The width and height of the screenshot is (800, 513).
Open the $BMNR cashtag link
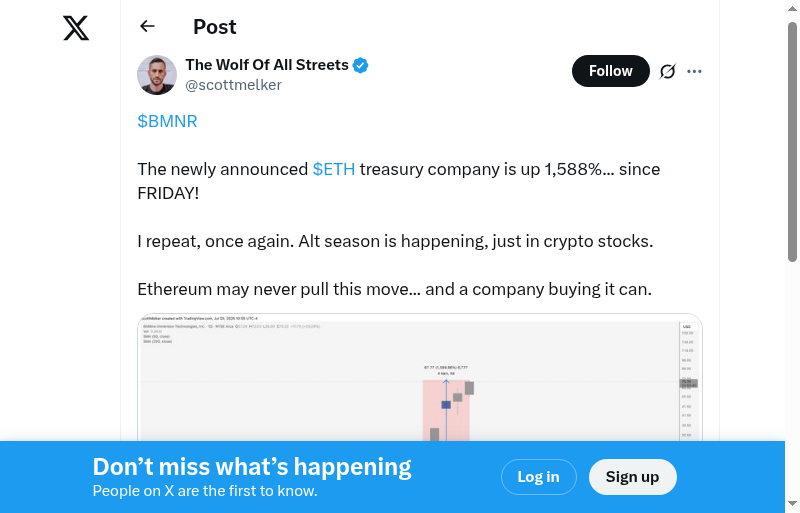click(x=167, y=121)
